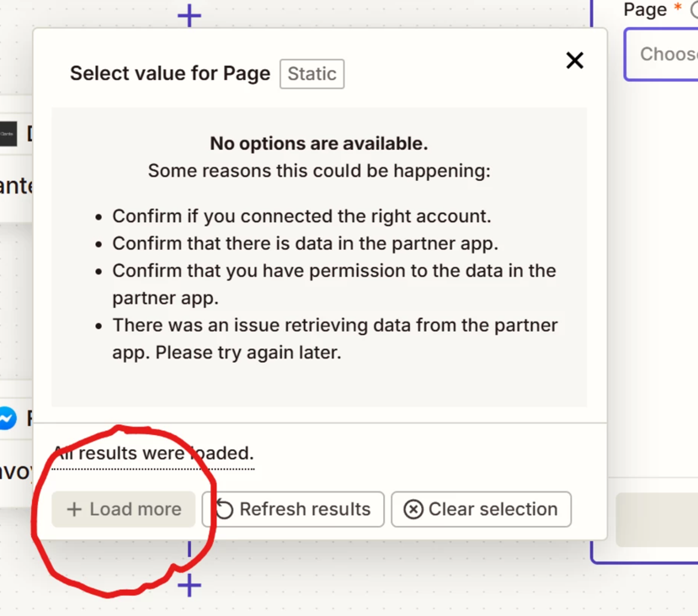Click the circular arrow icon in Refresh results
This screenshot has width=698, height=616.
(x=225, y=509)
